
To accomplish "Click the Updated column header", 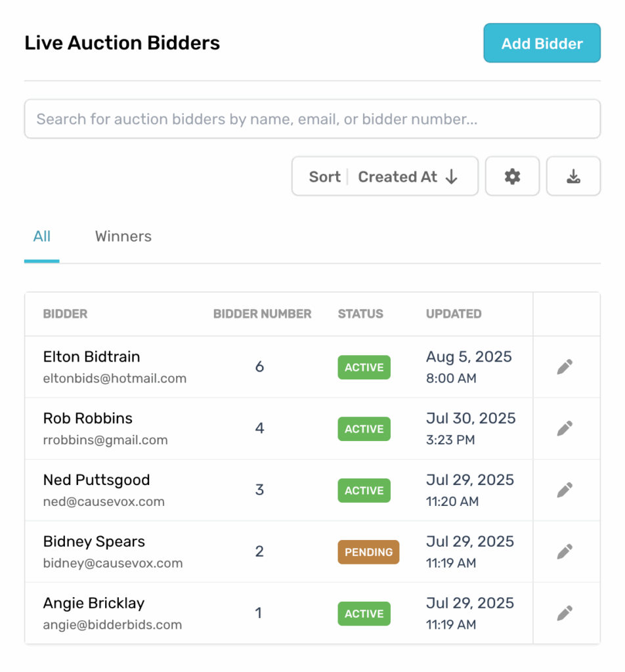I will pos(454,314).
